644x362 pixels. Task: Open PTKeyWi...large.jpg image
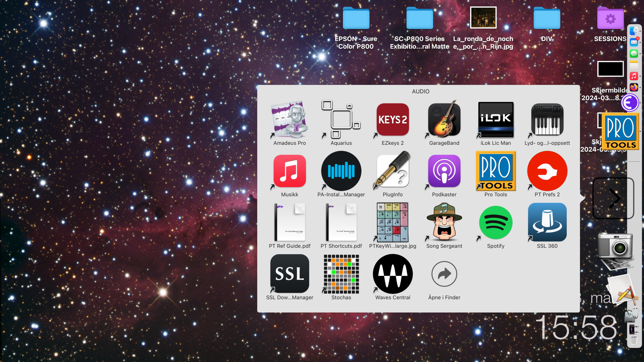[x=393, y=222]
